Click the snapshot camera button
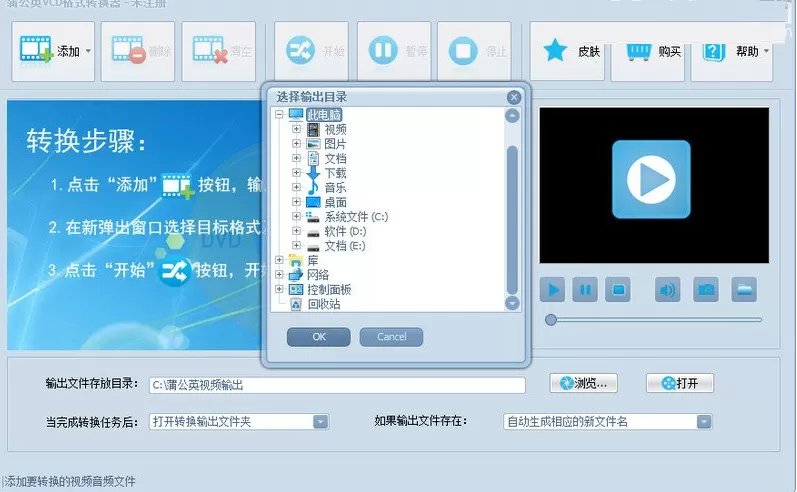This screenshot has width=797, height=492. click(706, 290)
